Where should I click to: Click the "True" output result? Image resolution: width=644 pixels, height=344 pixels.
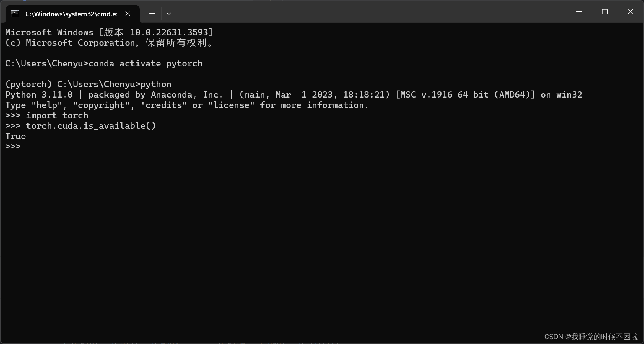pyautogui.click(x=16, y=136)
